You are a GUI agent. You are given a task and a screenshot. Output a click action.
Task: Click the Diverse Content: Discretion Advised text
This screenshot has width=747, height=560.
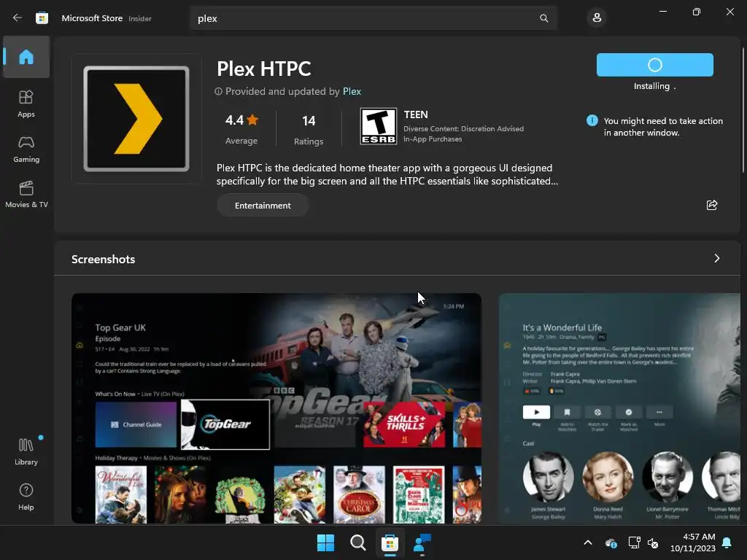pos(463,128)
